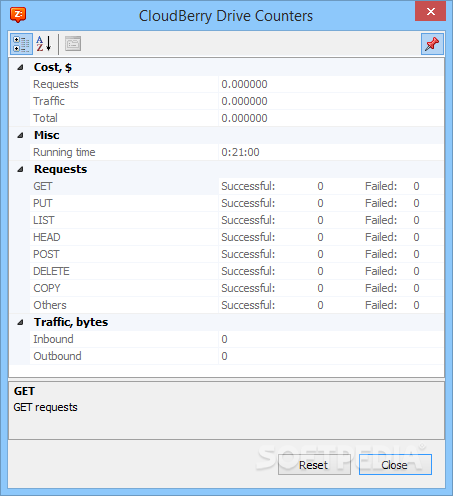
Task: Click the 'GET requests' description text
Action: point(45,407)
